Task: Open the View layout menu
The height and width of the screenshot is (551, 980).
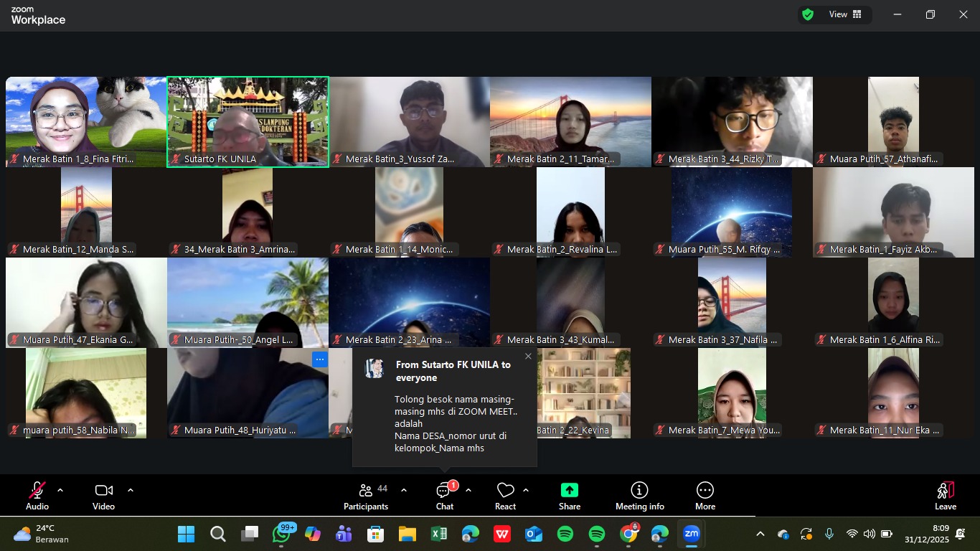Action: pyautogui.click(x=845, y=14)
